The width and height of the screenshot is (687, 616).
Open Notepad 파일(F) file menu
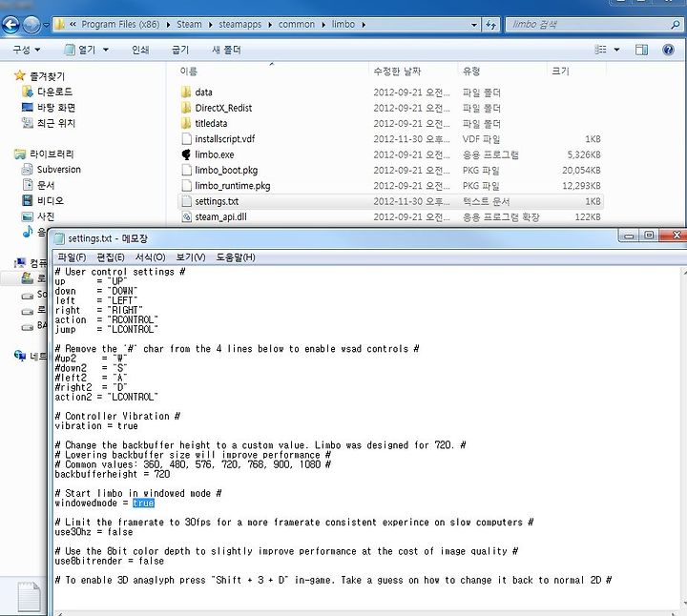(72, 257)
